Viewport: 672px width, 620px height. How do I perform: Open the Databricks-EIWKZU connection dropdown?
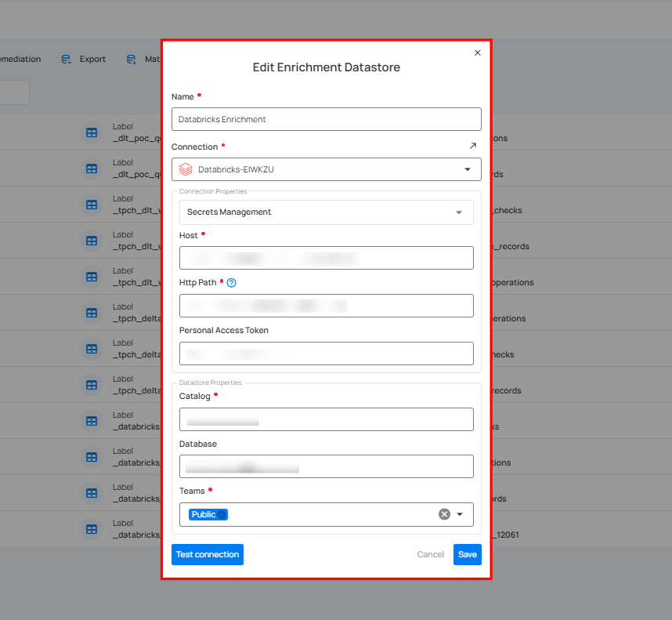pos(326,169)
